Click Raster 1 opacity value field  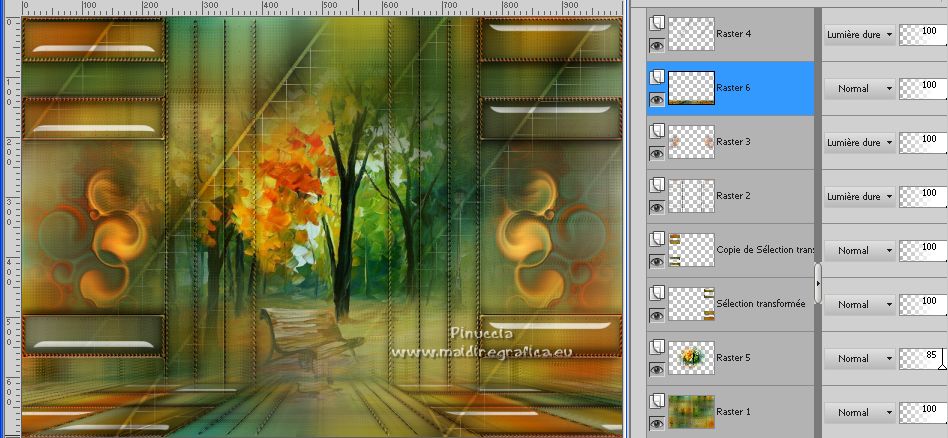coord(923,413)
